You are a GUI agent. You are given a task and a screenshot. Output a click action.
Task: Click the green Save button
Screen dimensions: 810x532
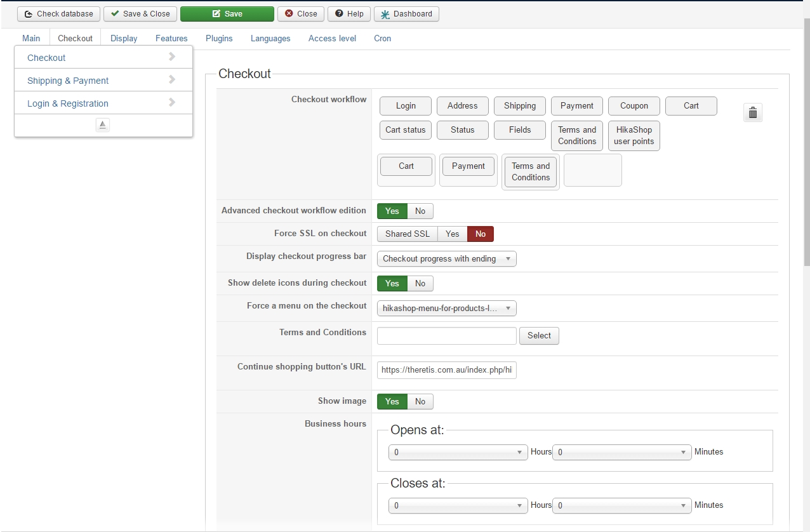point(227,14)
